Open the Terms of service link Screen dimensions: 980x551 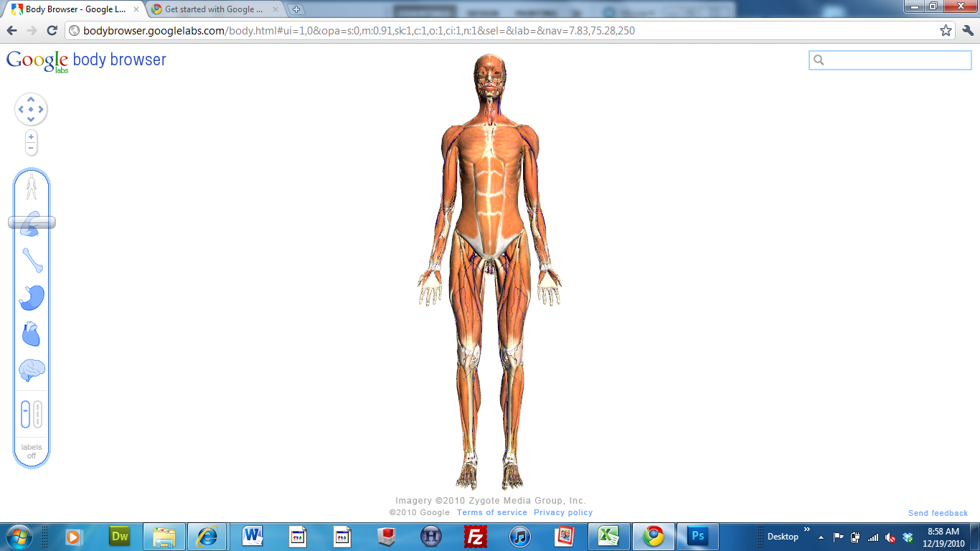pos(491,512)
